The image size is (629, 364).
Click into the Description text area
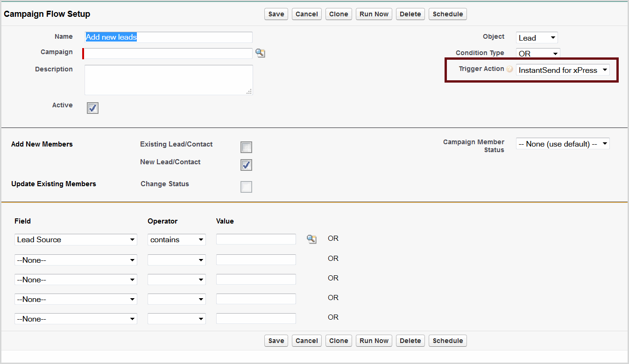click(169, 80)
